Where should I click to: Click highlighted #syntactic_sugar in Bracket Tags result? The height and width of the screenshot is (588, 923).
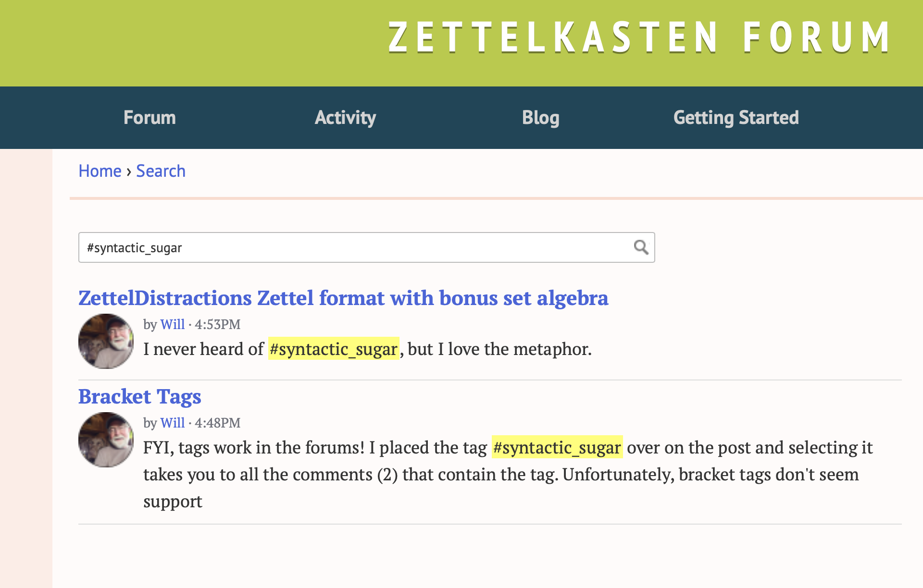click(x=557, y=447)
